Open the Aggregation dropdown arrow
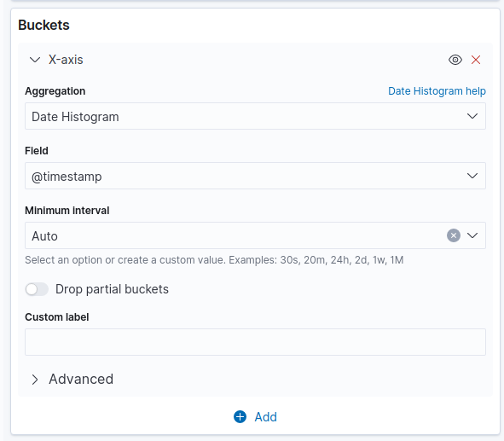This screenshot has width=504, height=441. pos(472,116)
